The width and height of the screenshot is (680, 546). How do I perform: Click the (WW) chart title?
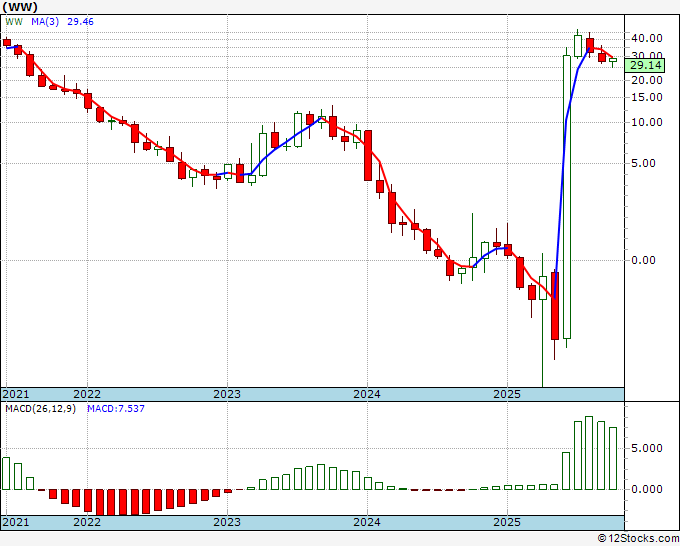tap(20, 7)
